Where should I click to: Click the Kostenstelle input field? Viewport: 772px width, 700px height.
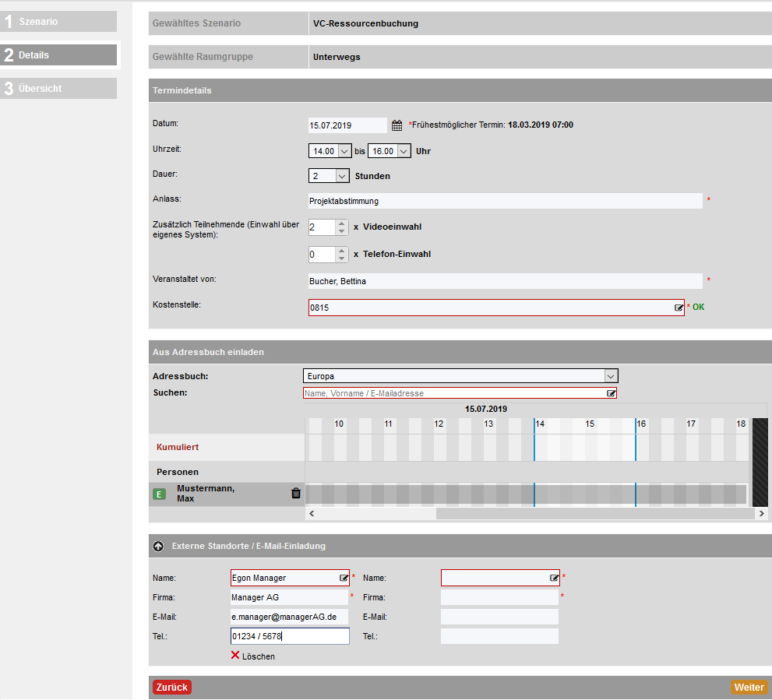496,308
